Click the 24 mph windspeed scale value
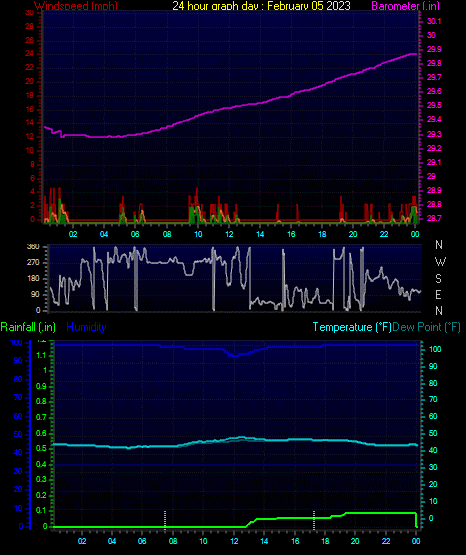The image size is (466, 555). click(x=30, y=53)
